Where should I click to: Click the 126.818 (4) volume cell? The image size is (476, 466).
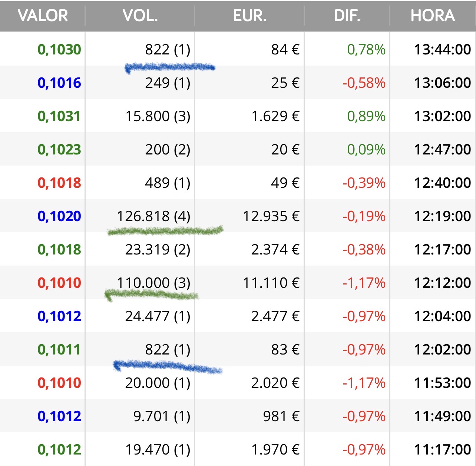(x=153, y=216)
